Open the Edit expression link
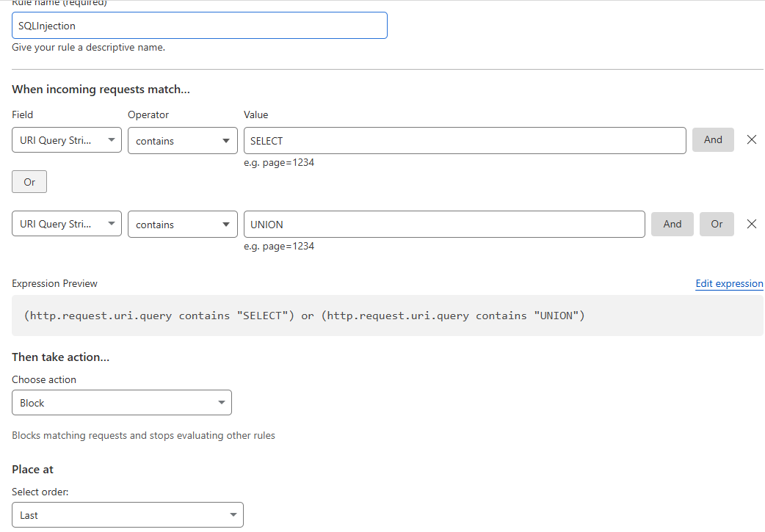Screen dimensions: 765x532 pos(729,283)
